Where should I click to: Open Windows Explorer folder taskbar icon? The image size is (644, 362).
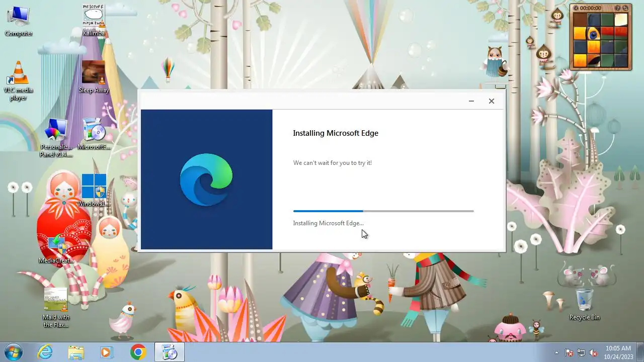(x=76, y=352)
